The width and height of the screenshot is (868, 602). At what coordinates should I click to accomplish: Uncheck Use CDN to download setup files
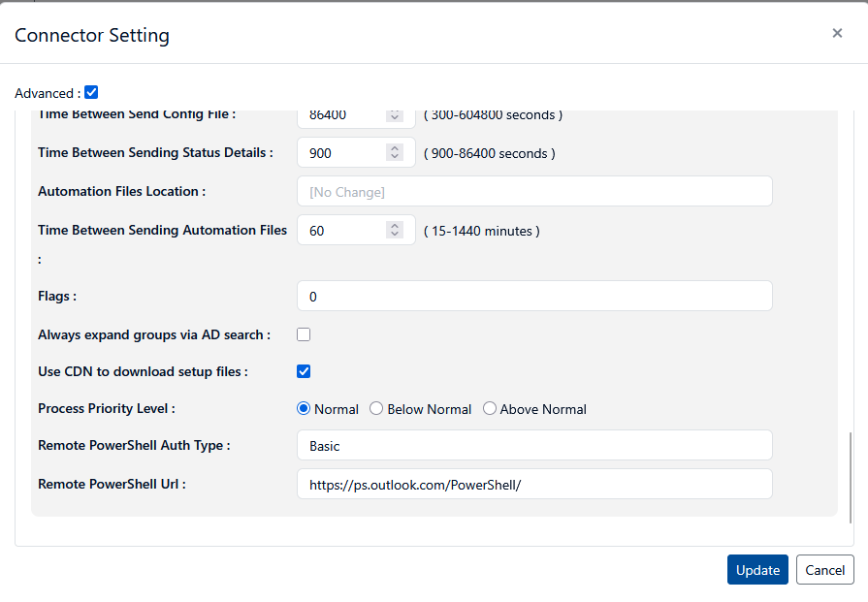pyautogui.click(x=304, y=371)
